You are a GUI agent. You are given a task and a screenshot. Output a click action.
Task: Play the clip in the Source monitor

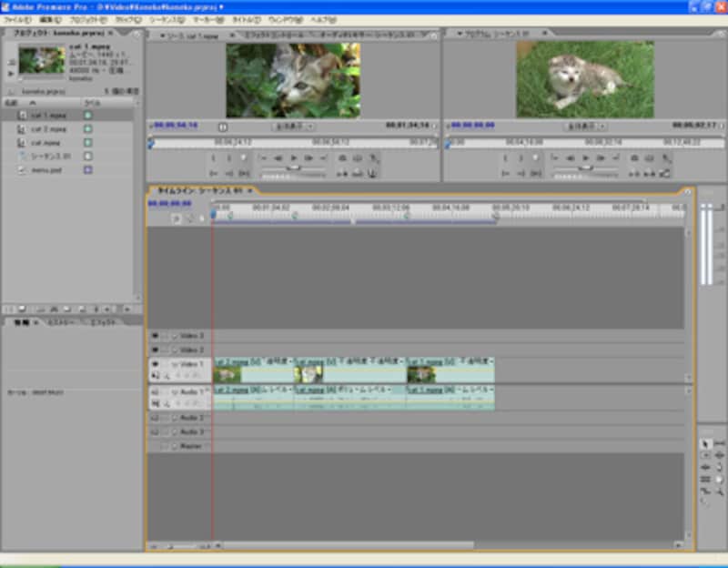pyautogui.click(x=293, y=157)
